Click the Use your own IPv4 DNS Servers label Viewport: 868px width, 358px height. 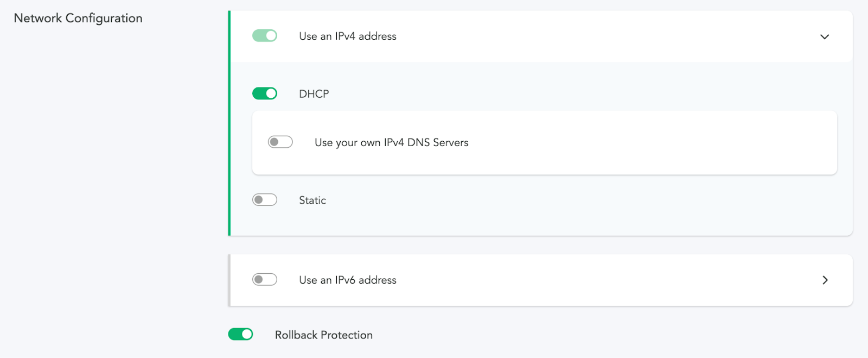(x=391, y=143)
